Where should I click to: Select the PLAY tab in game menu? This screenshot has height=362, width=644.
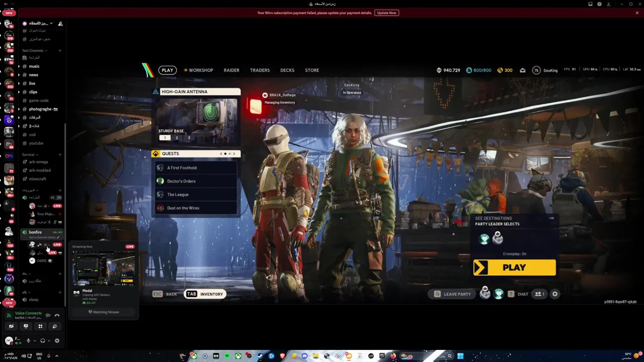click(168, 70)
